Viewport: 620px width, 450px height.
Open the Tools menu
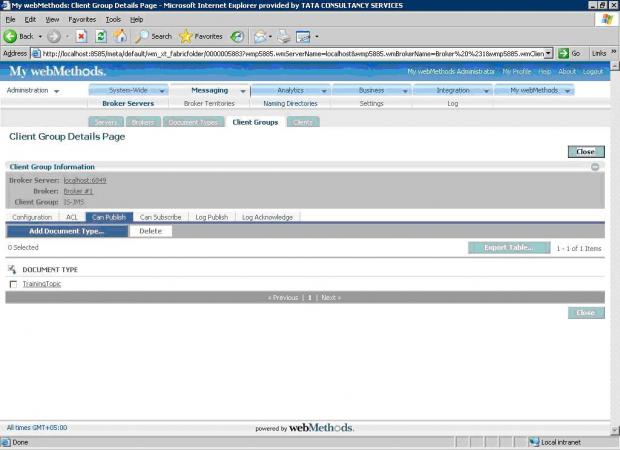113,19
